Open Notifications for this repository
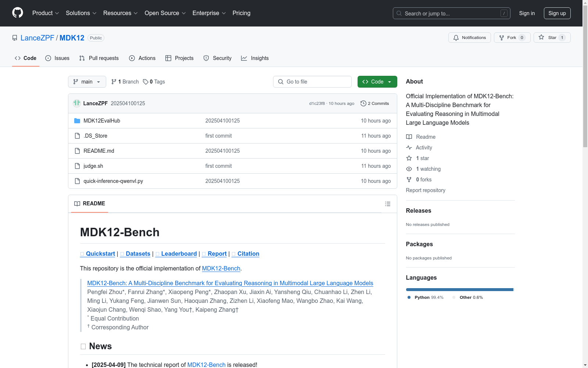588x368 pixels. 470,38
